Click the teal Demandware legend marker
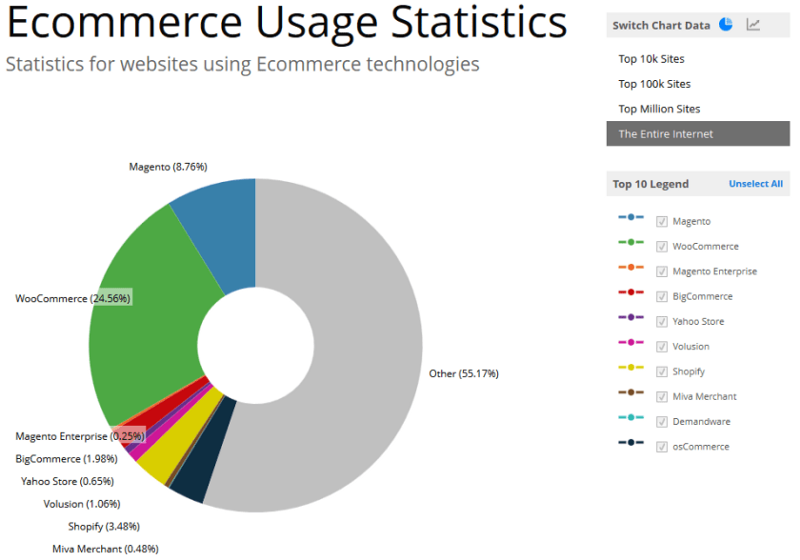800x560 pixels. tap(631, 417)
